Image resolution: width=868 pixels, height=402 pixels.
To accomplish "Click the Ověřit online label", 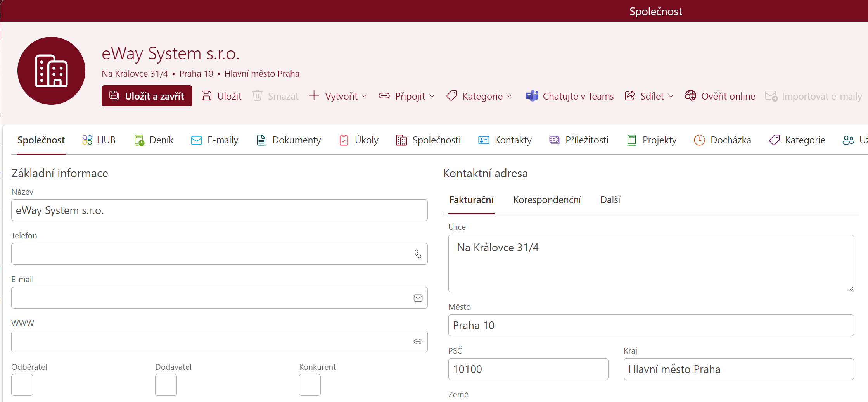I will pyautogui.click(x=728, y=96).
